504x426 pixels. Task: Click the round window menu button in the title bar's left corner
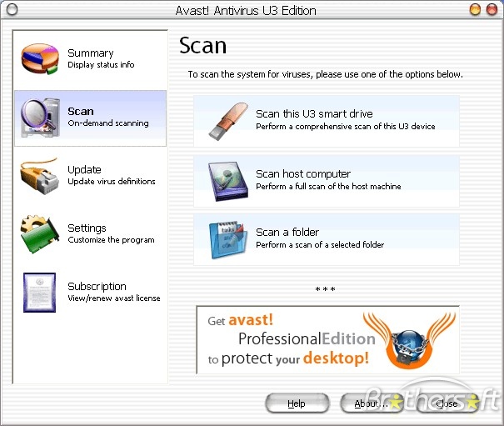pyautogui.click(x=12, y=10)
